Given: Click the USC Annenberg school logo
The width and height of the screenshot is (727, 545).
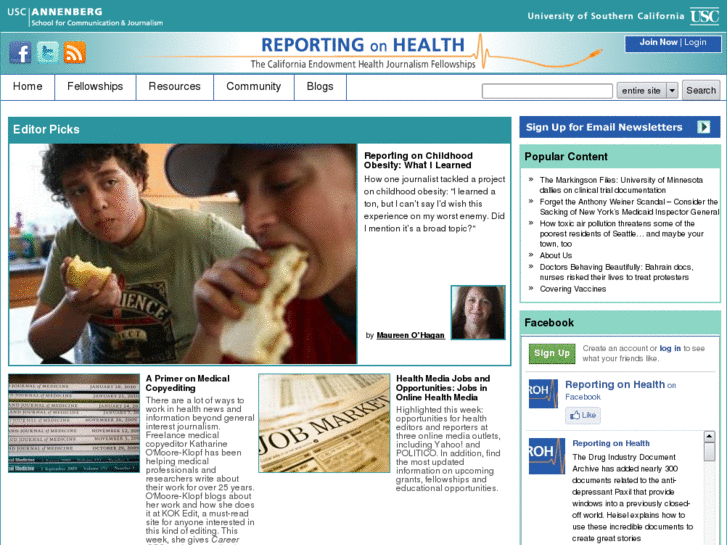Looking at the screenshot, I should coord(85,17).
